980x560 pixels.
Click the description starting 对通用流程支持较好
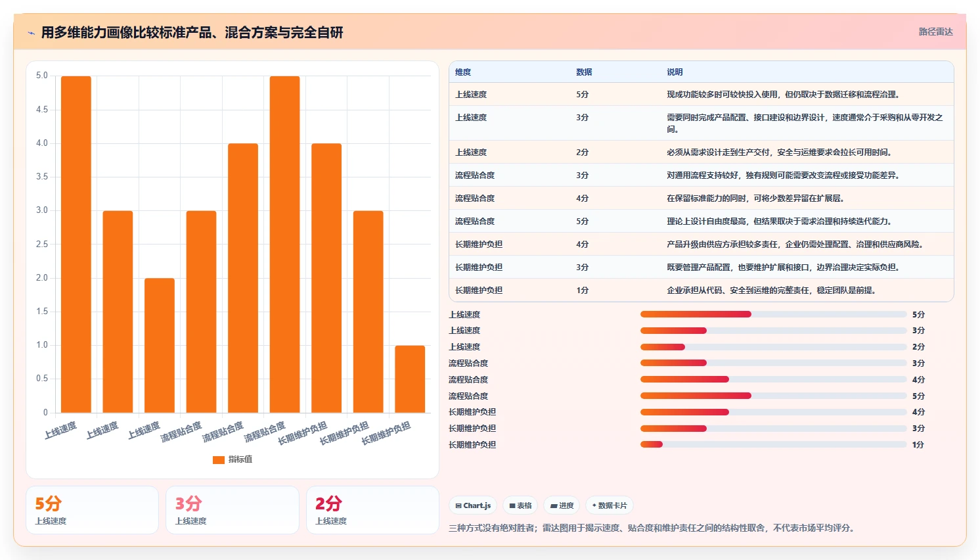(x=783, y=175)
